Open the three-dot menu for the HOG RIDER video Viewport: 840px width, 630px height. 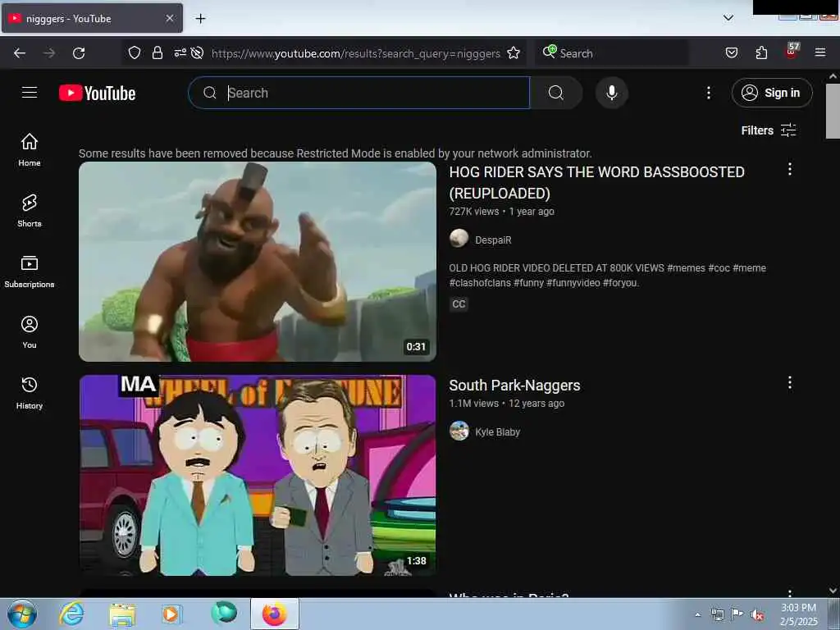coord(790,169)
